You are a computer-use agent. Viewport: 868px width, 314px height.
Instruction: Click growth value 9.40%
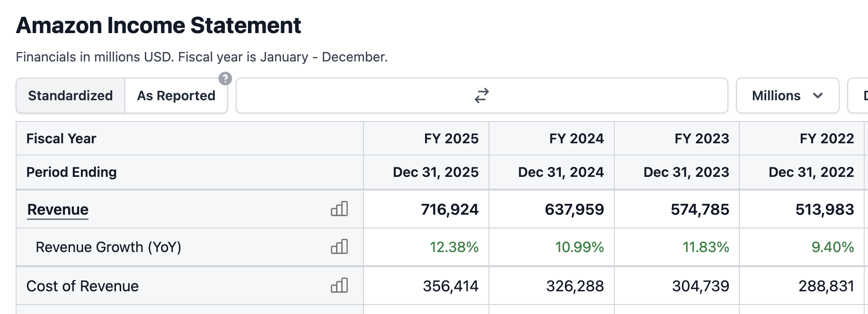(x=833, y=247)
